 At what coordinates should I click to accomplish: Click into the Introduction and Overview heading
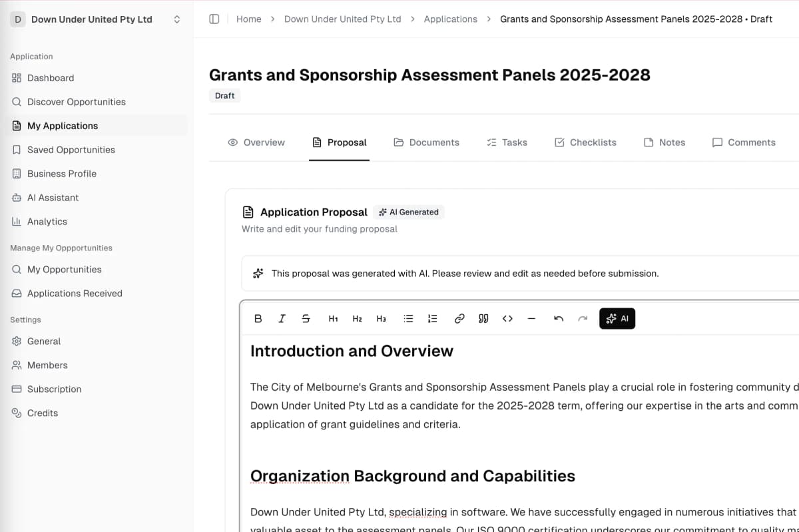click(x=352, y=352)
